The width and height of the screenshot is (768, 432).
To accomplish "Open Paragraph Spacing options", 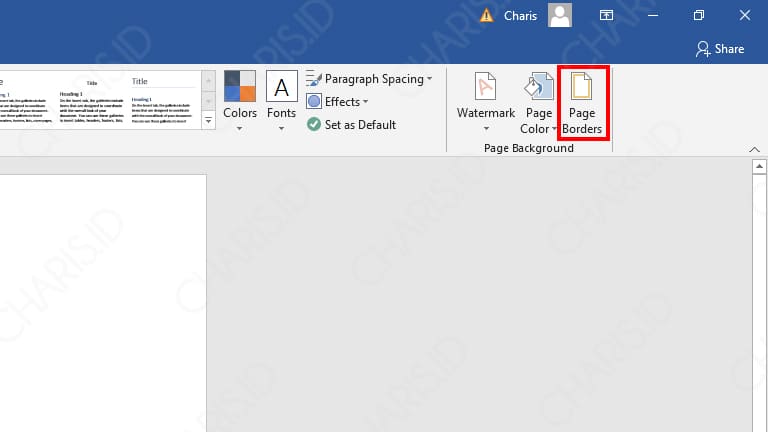I will tap(369, 79).
